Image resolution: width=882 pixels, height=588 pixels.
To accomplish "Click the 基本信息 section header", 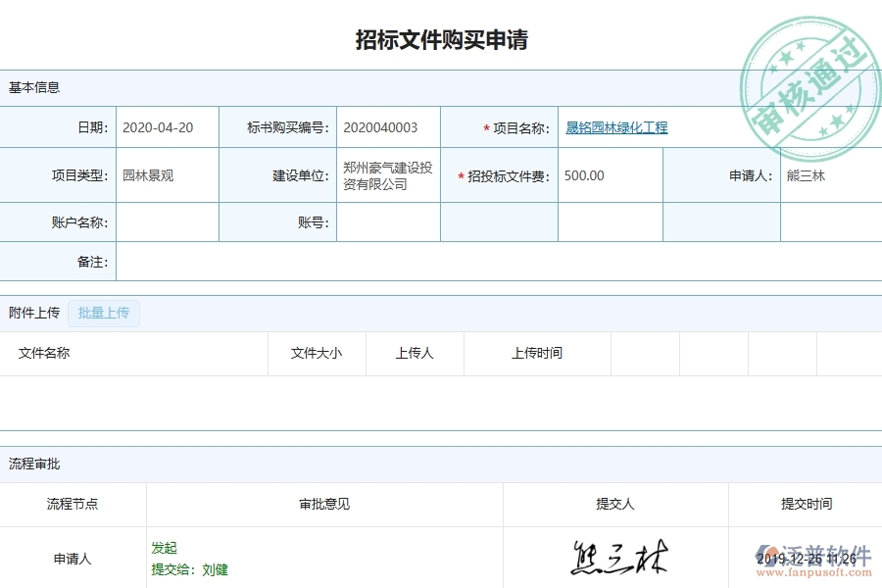I will pos(32,86).
